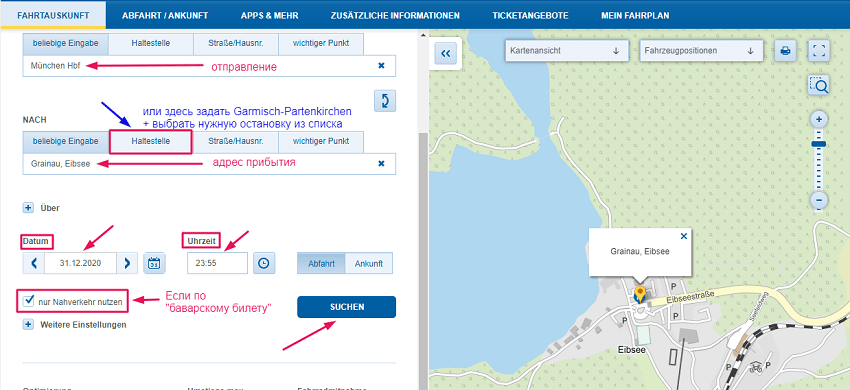Select origin Haltestelle tab above München Hbf
Viewport: 850px width, 390px height.
pyautogui.click(x=151, y=43)
